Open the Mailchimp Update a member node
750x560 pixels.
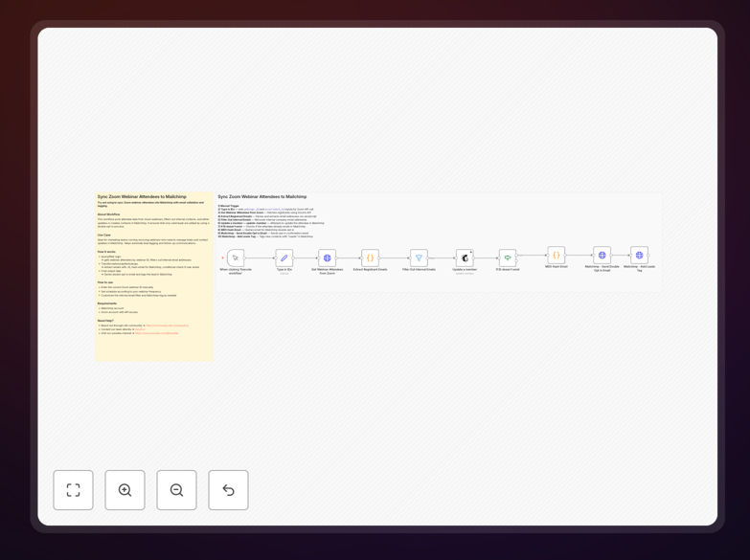[465, 258]
